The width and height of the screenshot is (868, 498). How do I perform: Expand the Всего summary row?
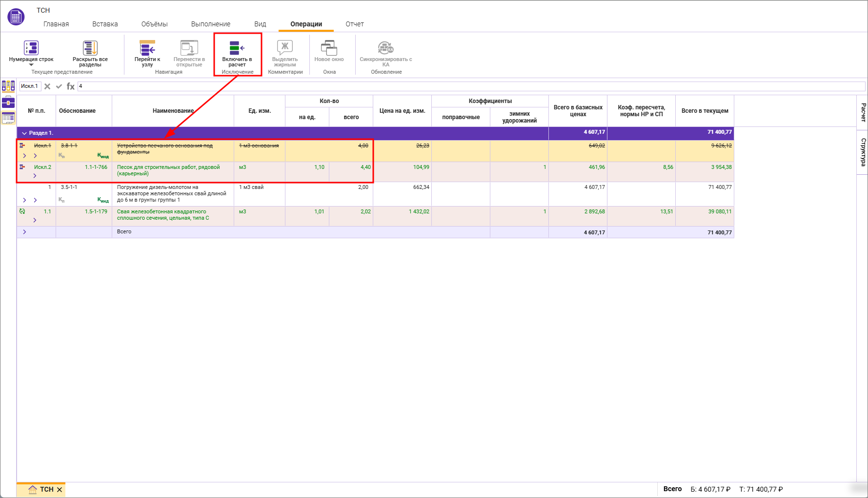[24, 232]
